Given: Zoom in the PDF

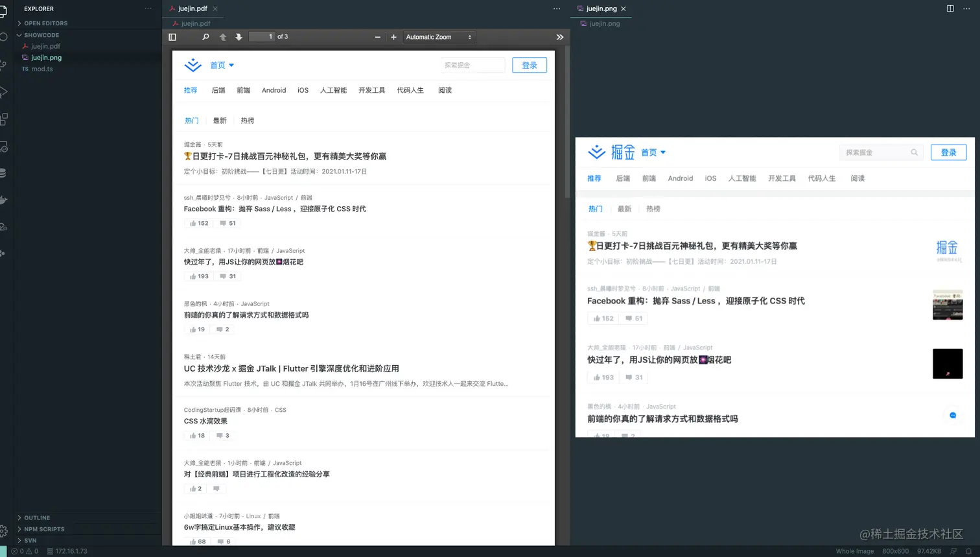Looking at the screenshot, I should [393, 37].
